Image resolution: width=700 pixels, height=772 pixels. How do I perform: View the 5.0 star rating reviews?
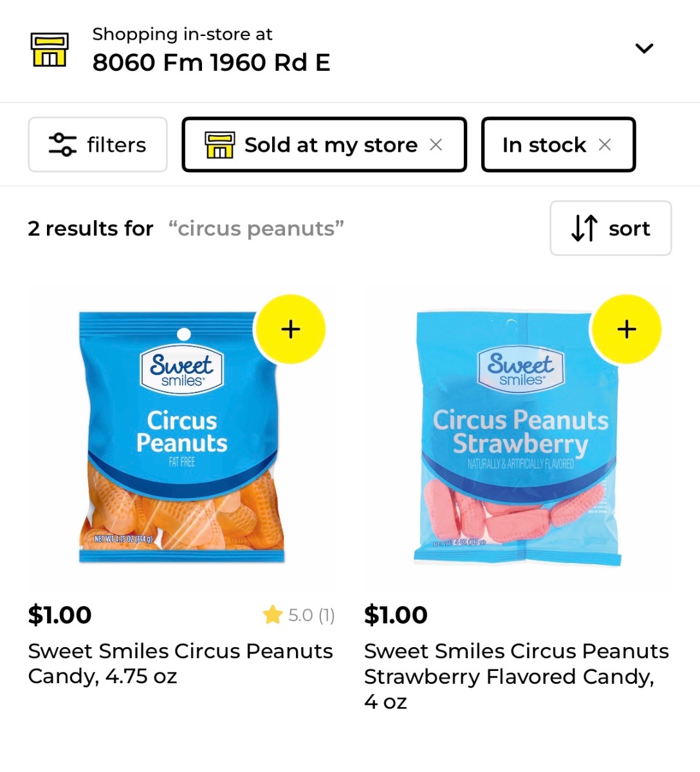coord(299,615)
